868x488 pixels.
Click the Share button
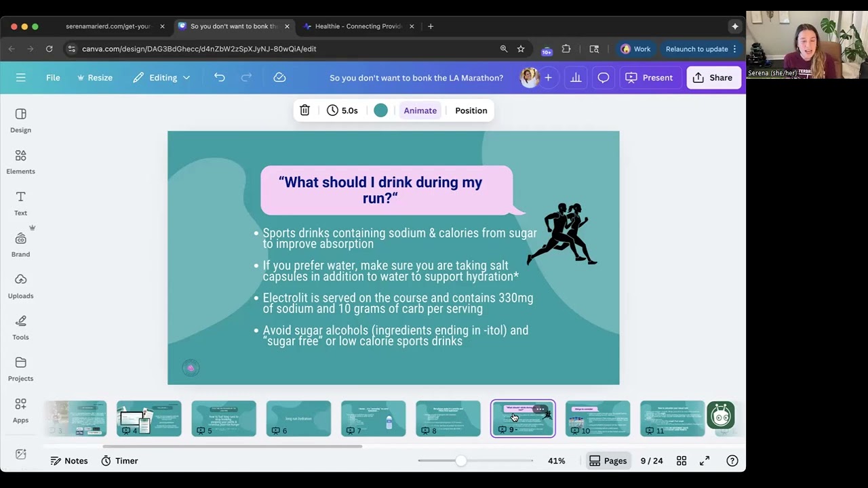click(x=713, y=77)
